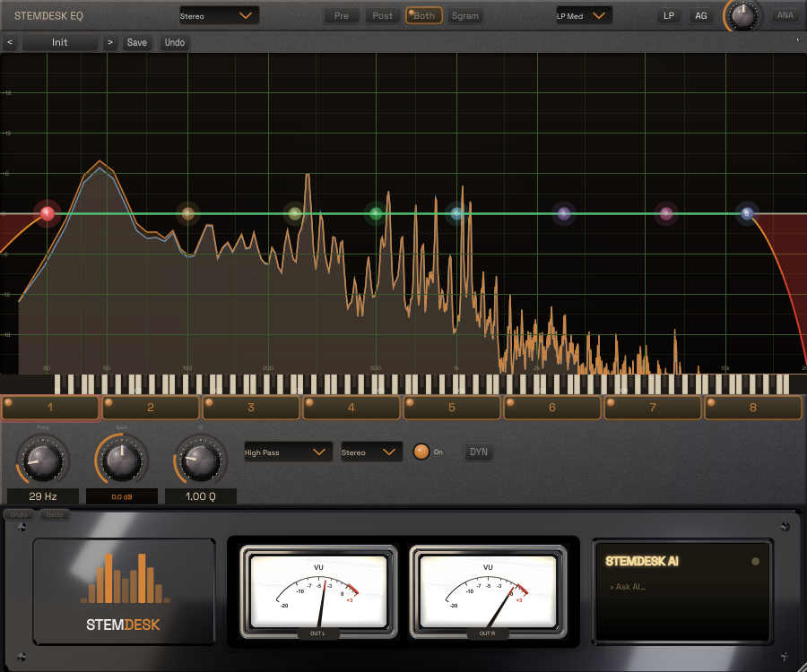
Task: Toggle band 1 enable LED
Action: (x=8, y=402)
